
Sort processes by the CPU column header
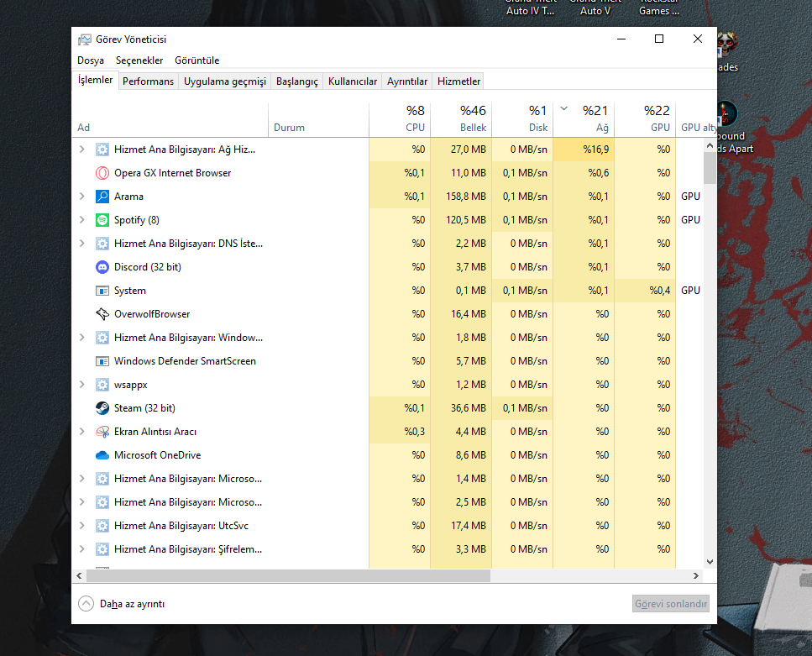click(x=400, y=119)
